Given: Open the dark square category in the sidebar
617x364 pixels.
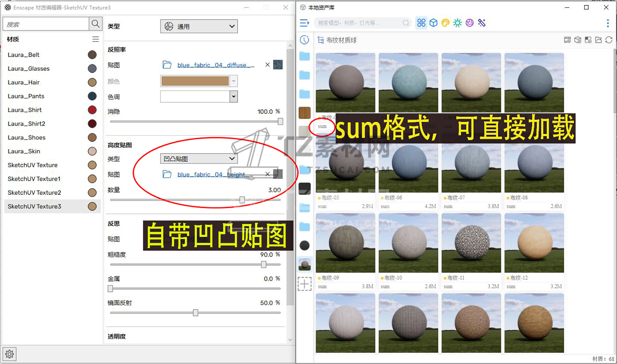Looking at the screenshot, I should click(304, 189).
